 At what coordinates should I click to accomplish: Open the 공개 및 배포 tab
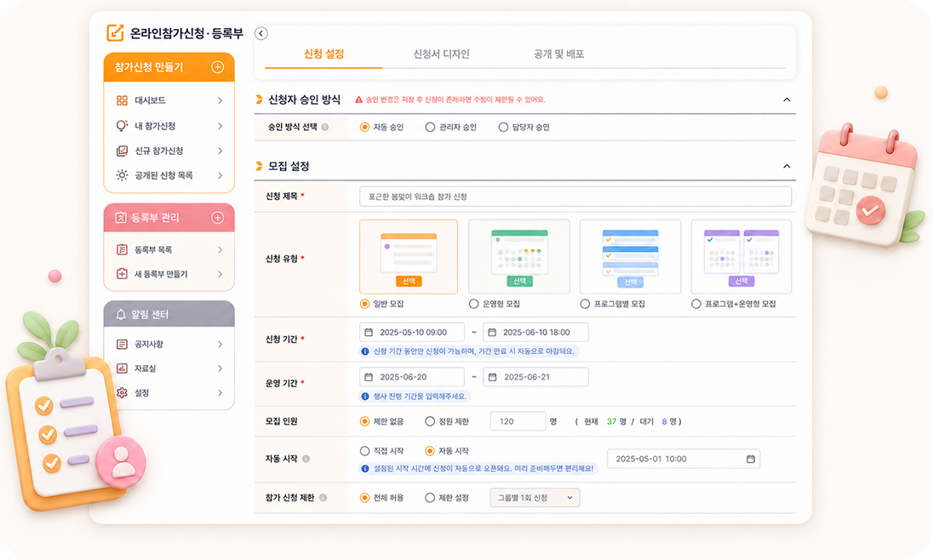(558, 54)
